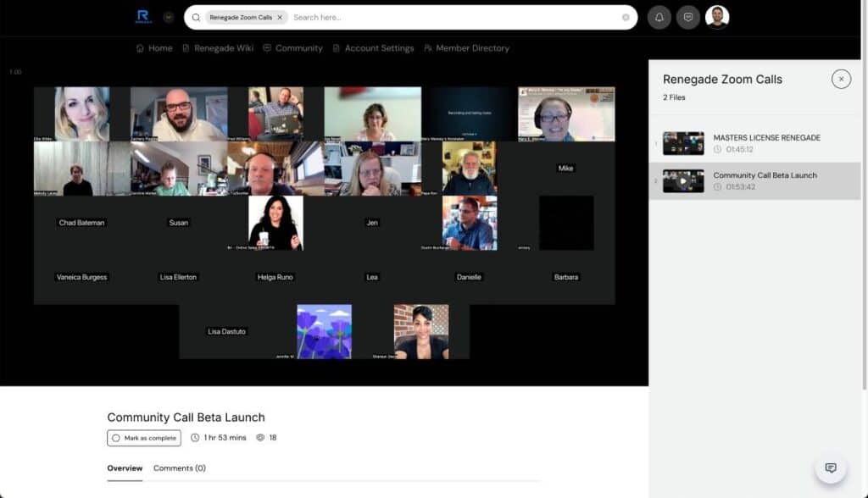Click the 'Helga Runo' participant tile
Image resolution: width=868 pixels, height=498 pixels.
[x=275, y=277]
